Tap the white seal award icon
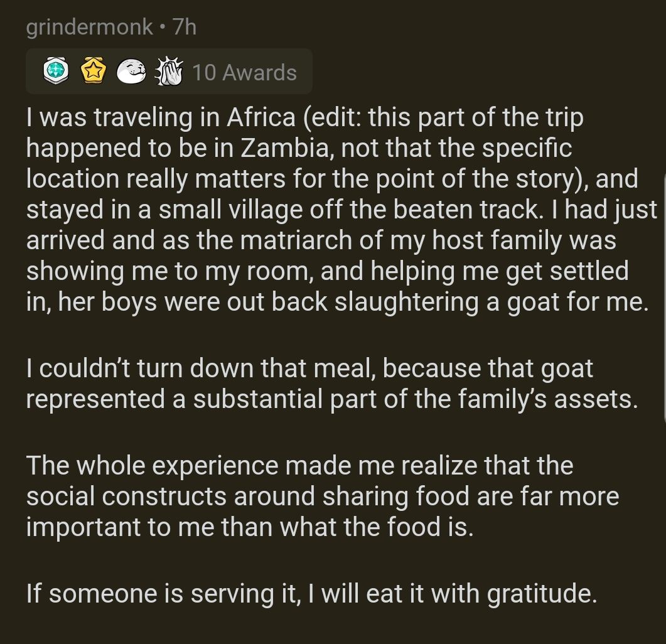 [131, 72]
